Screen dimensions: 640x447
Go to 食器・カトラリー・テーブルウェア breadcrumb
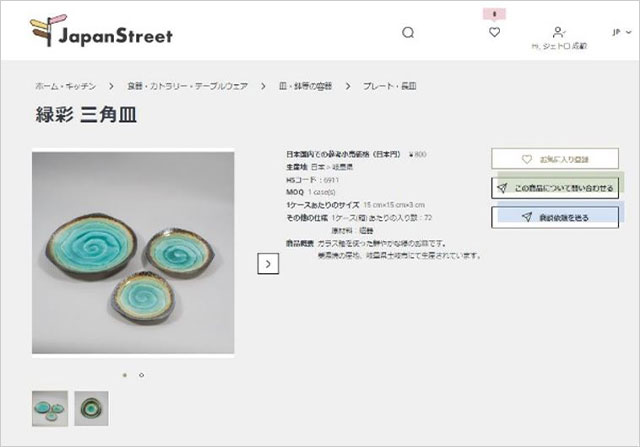187,86
